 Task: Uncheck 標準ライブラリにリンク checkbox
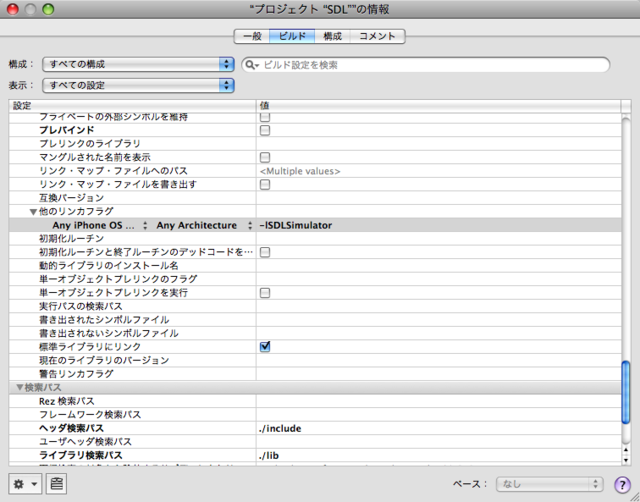pos(265,347)
